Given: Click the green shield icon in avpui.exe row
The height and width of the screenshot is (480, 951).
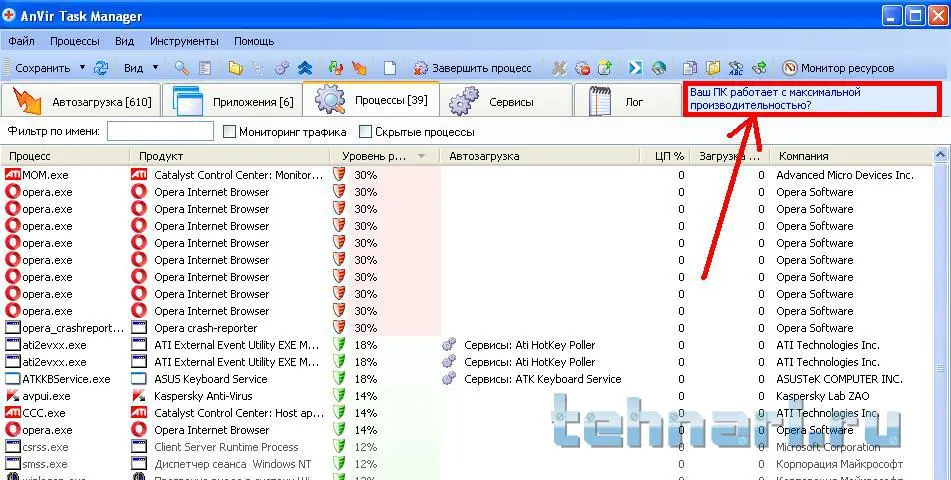Looking at the screenshot, I should point(339,396).
